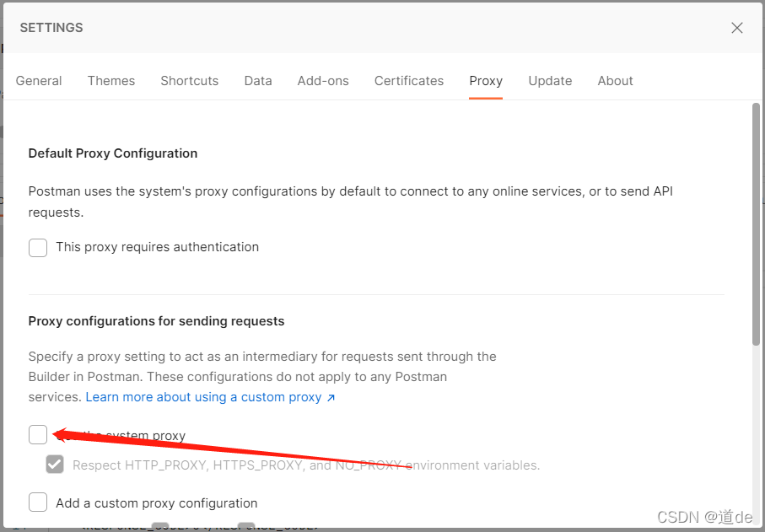Switch to the Update tab
765x532 pixels.
pos(550,80)
